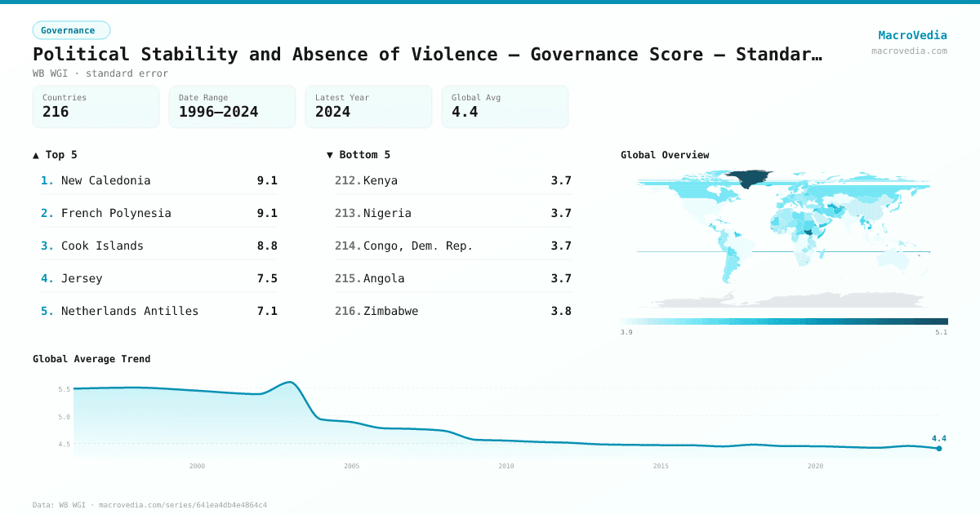Select the Zimbabwe row
The height and width of the screenshot is (514, 980).
click(x=453, y=311)
